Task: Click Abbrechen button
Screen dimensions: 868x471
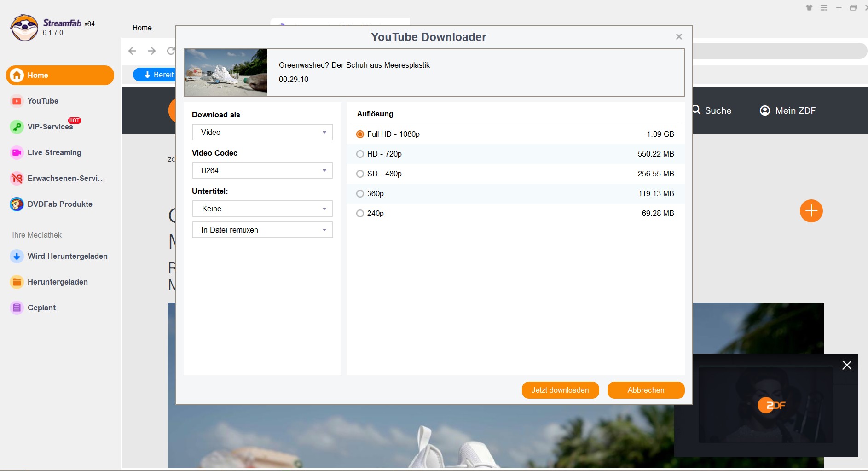Action: point(646,390)
